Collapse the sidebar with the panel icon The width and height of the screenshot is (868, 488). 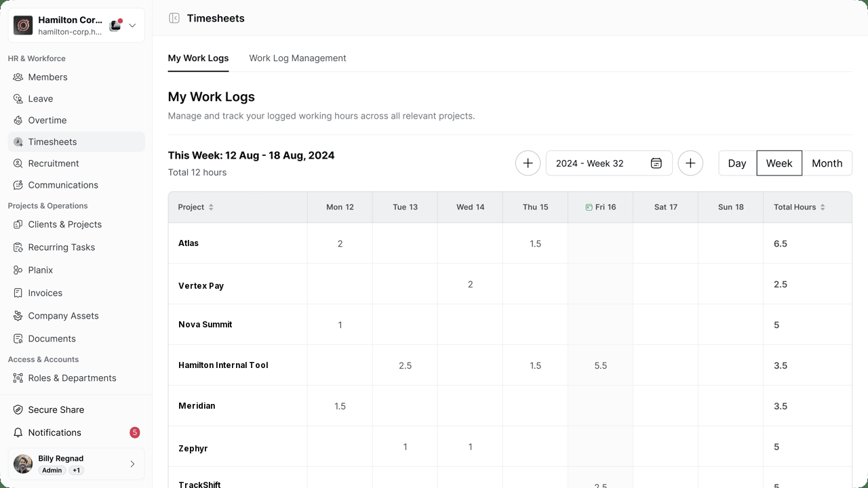point(174,18)
